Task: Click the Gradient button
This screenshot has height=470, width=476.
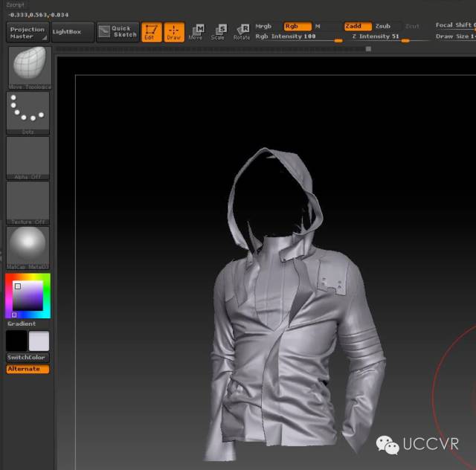Action: tap(22, 323)
